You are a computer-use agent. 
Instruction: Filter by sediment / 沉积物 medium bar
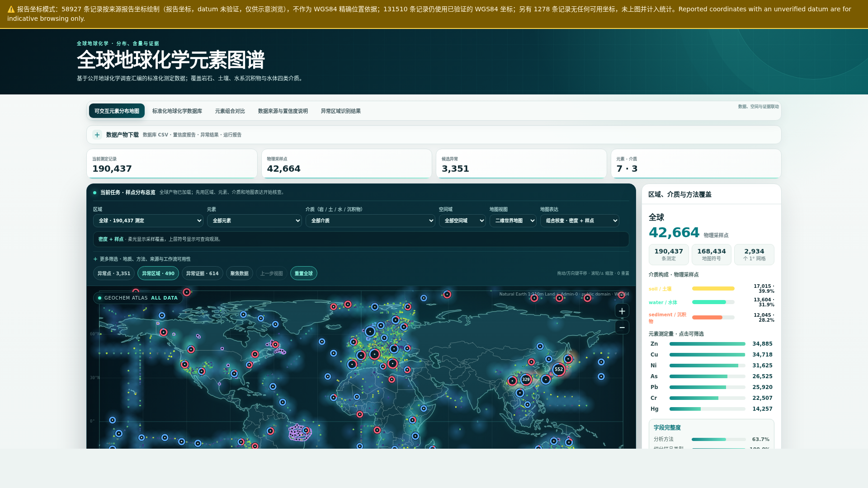(712, 318)
